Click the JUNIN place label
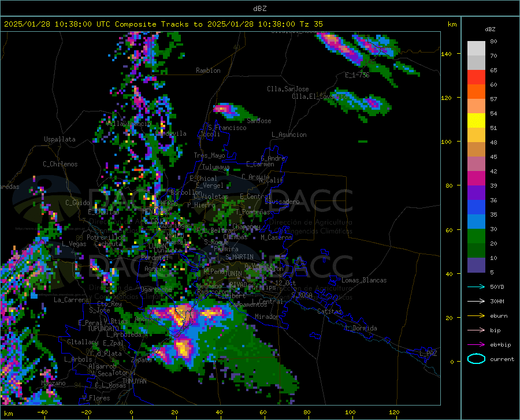The width and height of the screenshot is (520, 420). tap(233, 273)
